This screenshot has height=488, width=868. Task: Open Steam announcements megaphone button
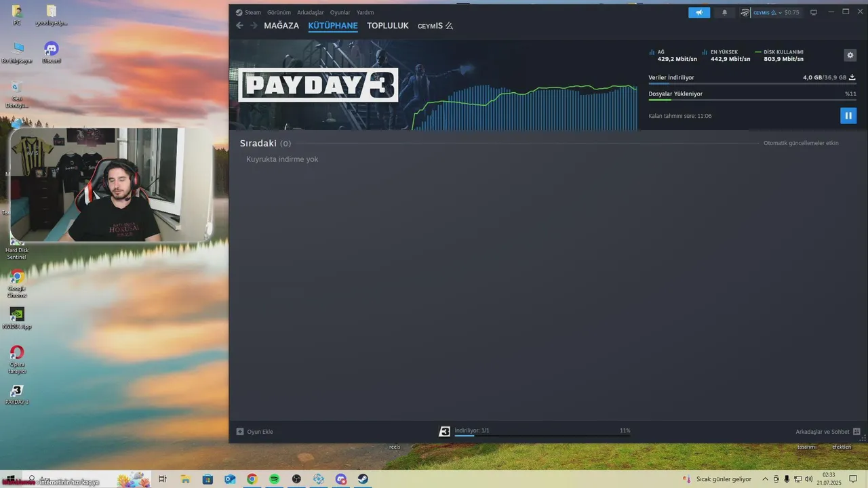tap(699, 12)
